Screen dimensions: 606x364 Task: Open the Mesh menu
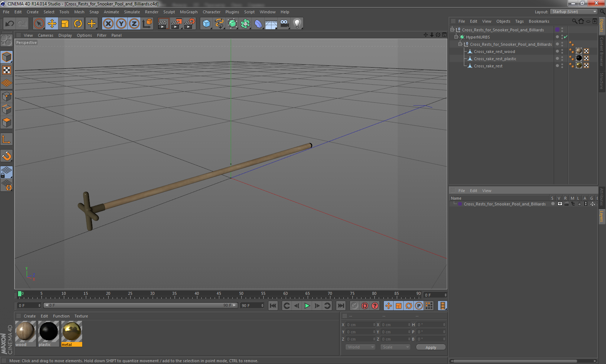tap(79, 12)
